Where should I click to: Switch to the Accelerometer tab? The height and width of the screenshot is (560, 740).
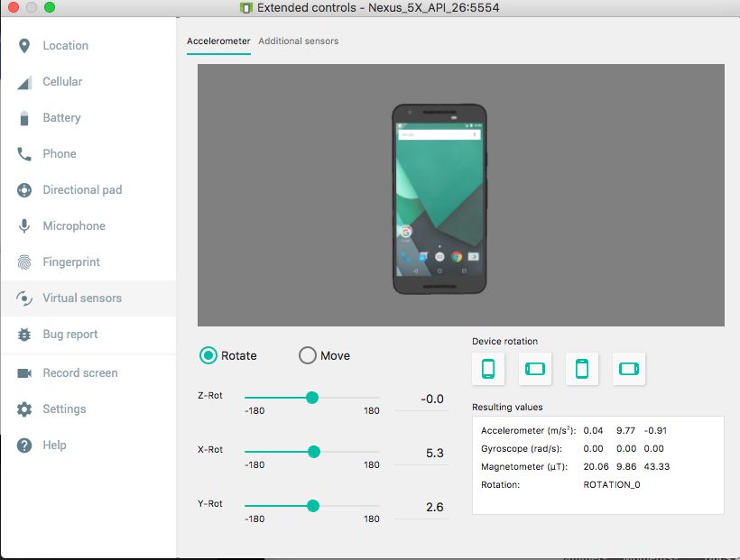click(218, 41)
